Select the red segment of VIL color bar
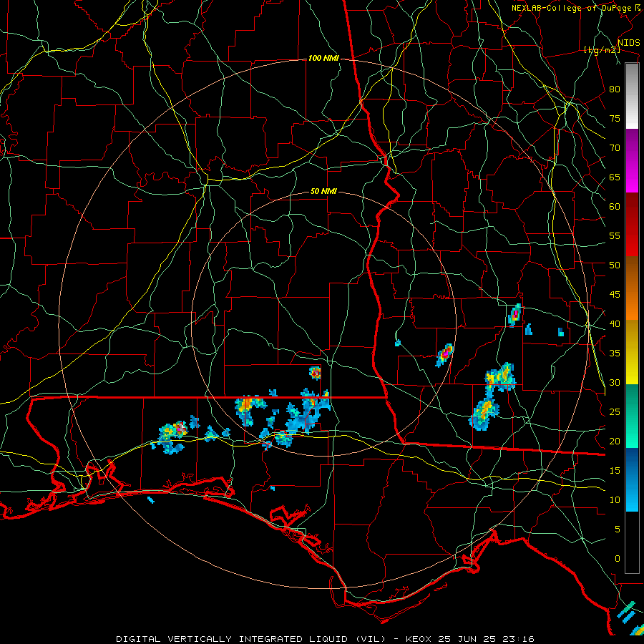 tap(632, 225)
